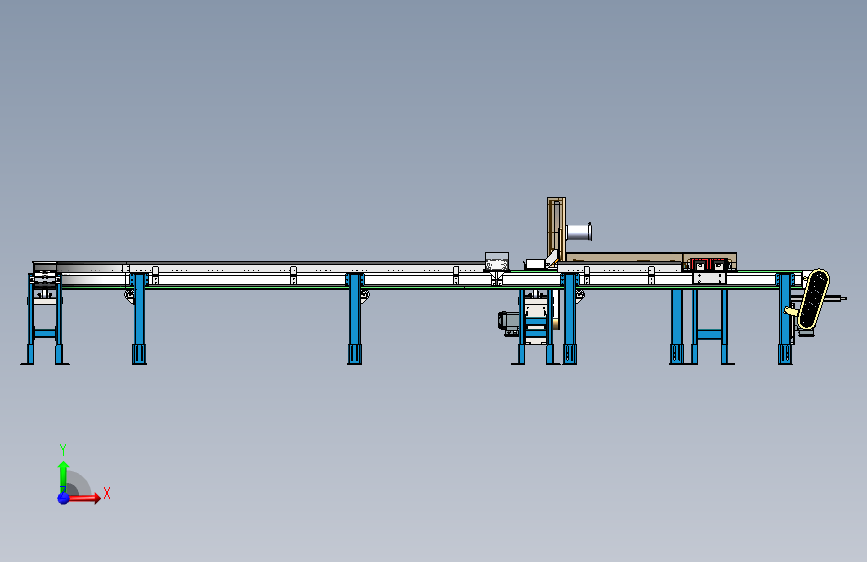Select the white cylinder on the tall vertical frame
The image size is (867, 562).
point(579,232)
